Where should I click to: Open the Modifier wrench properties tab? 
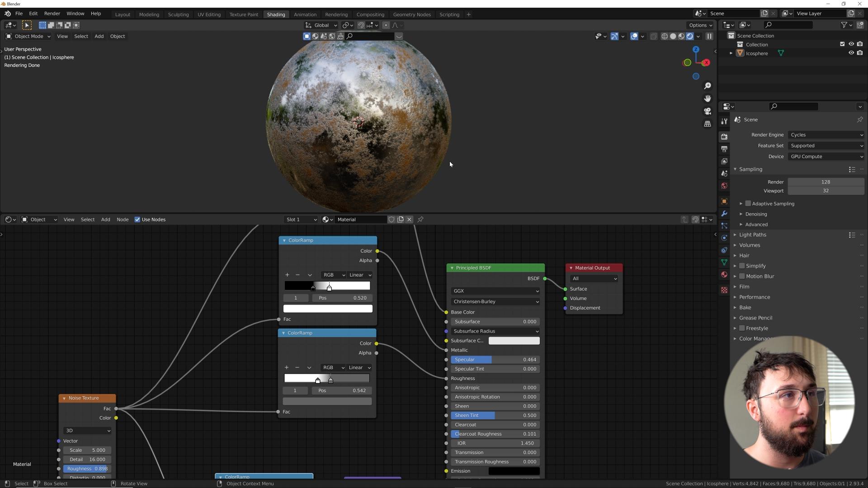click(x=724, y=214)
